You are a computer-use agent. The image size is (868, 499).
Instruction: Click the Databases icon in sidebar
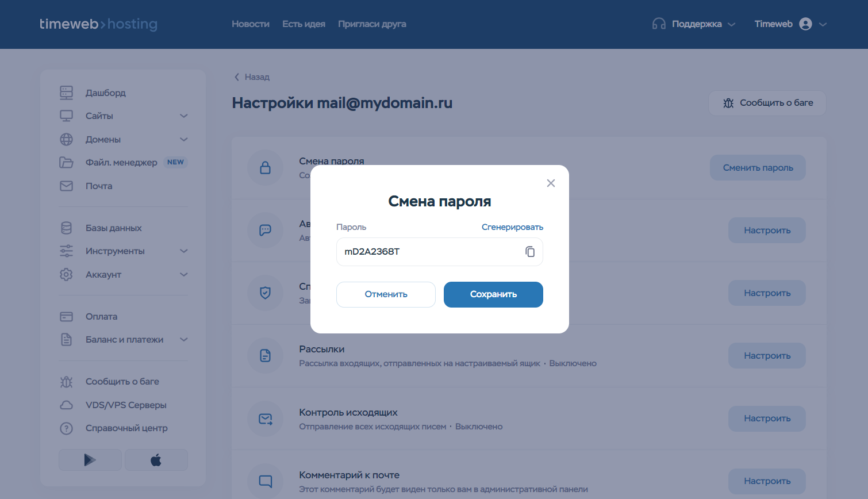(x=67, y=228)
